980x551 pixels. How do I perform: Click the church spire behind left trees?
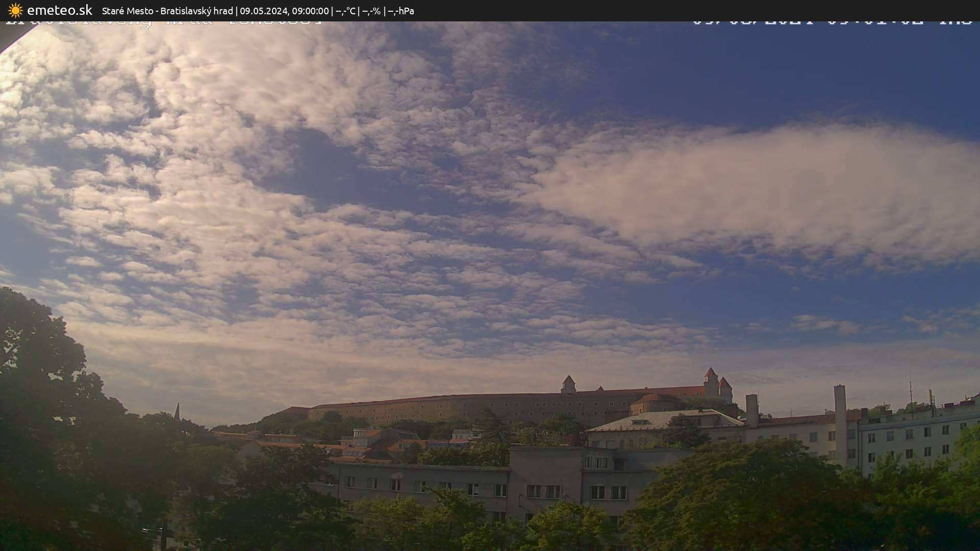point(177,411)
